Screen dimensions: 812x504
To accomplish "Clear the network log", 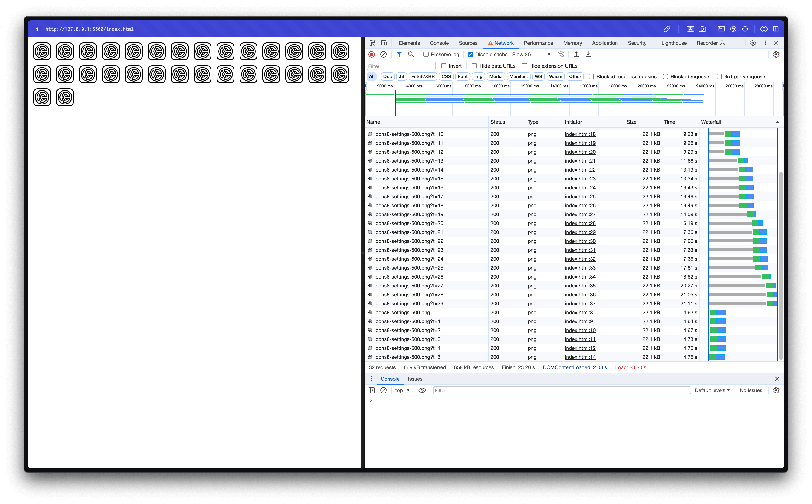I will (x=383, y=54).
